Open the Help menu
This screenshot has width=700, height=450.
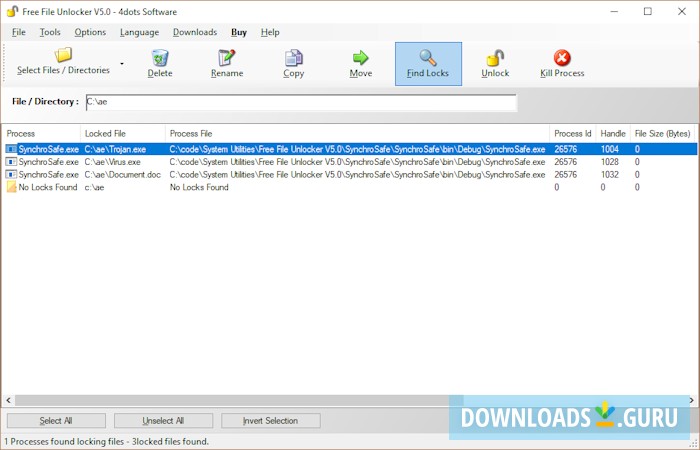[270, 32]
